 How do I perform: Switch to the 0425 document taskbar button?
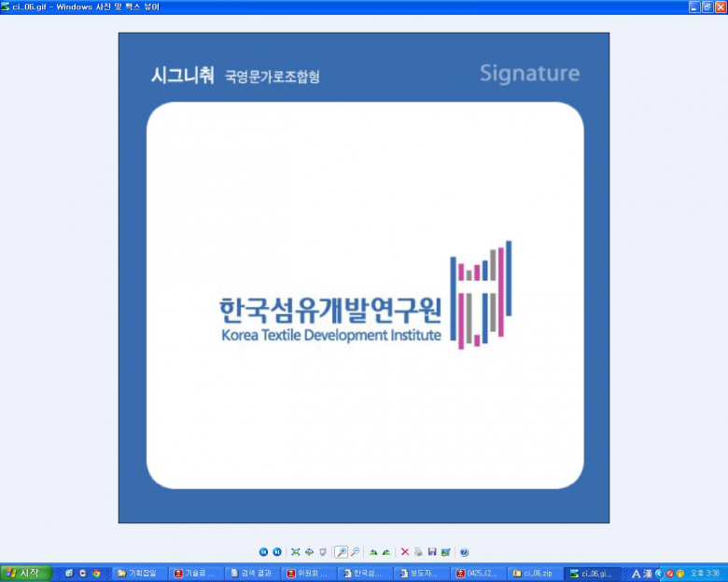point(477,574)
